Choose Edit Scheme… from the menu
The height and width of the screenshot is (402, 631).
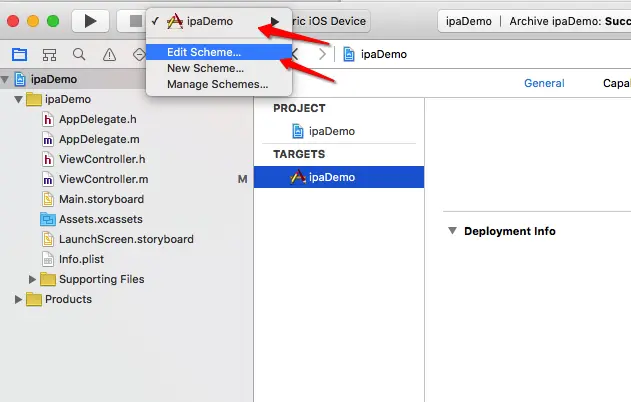click(x=219, y=52)
